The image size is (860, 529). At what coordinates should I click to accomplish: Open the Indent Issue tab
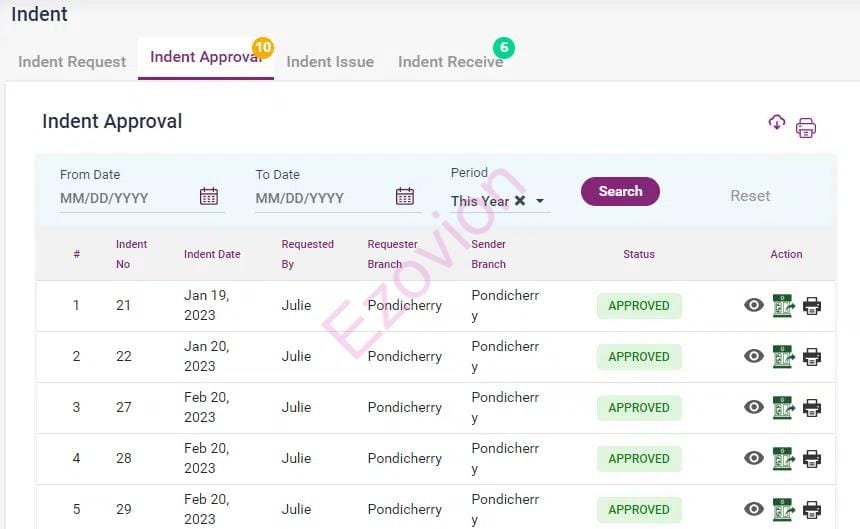pos(330,62)
